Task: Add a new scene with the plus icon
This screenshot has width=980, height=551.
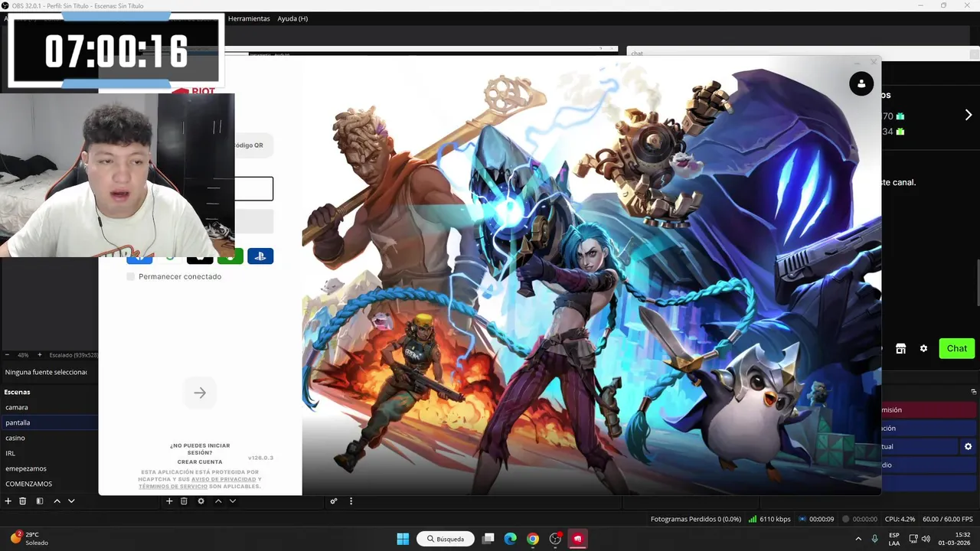Action: point(8,501)
